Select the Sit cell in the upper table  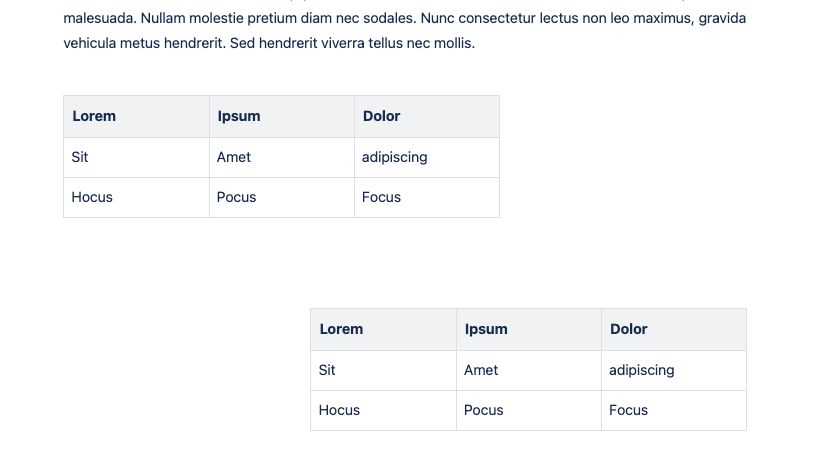(x=80, y=157)
